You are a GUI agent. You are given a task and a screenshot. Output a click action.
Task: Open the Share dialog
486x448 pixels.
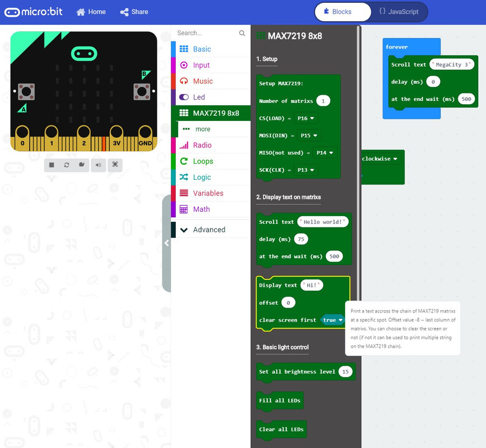click(x=134, y=12)
